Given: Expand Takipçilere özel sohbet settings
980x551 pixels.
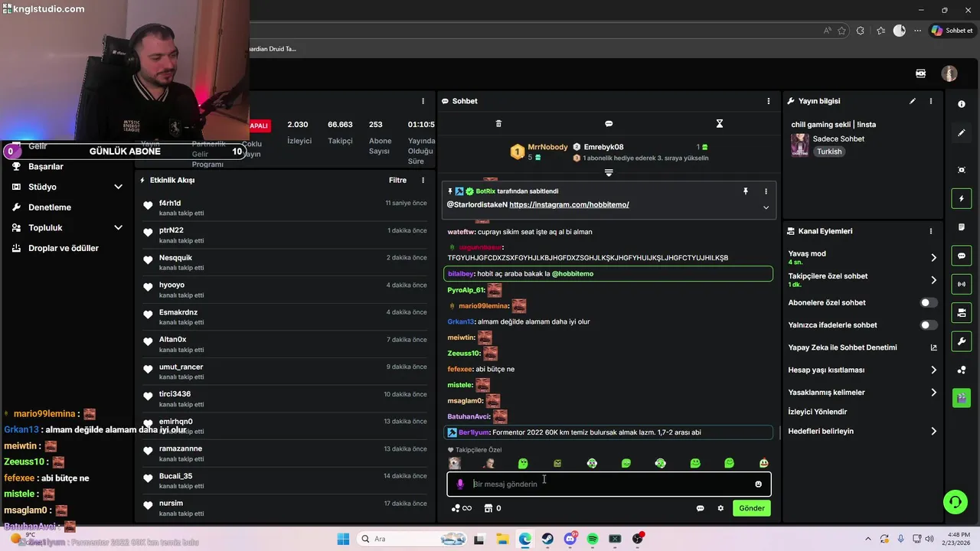Looking at the screenshot, I should pos(933,280).
